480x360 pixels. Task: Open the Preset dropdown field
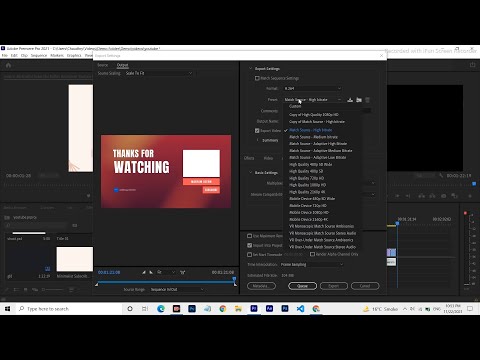point(313,100)
